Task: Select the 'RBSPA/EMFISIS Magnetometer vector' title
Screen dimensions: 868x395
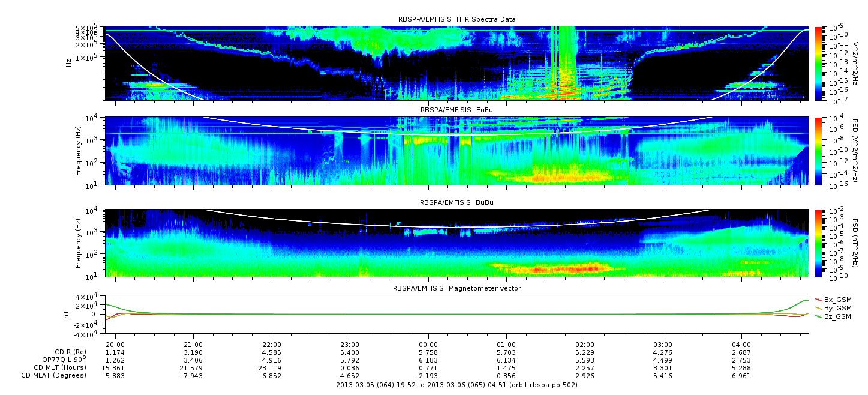Action: (456, 288)
